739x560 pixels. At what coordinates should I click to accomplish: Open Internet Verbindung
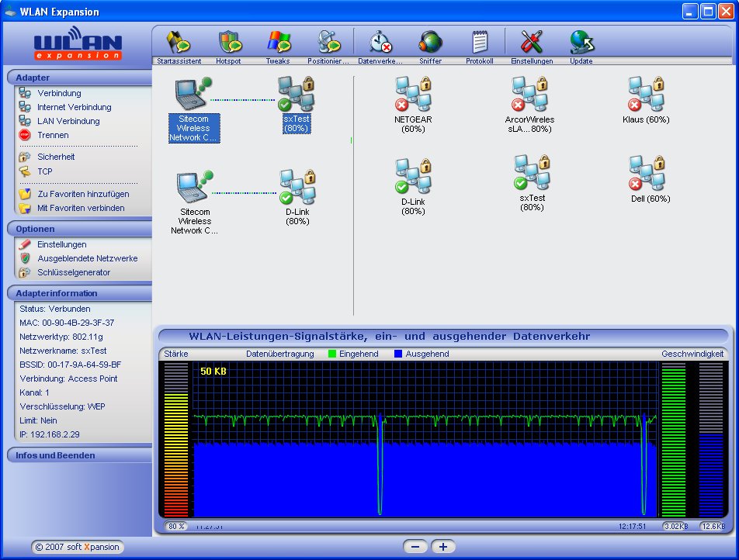click(74, 107)
